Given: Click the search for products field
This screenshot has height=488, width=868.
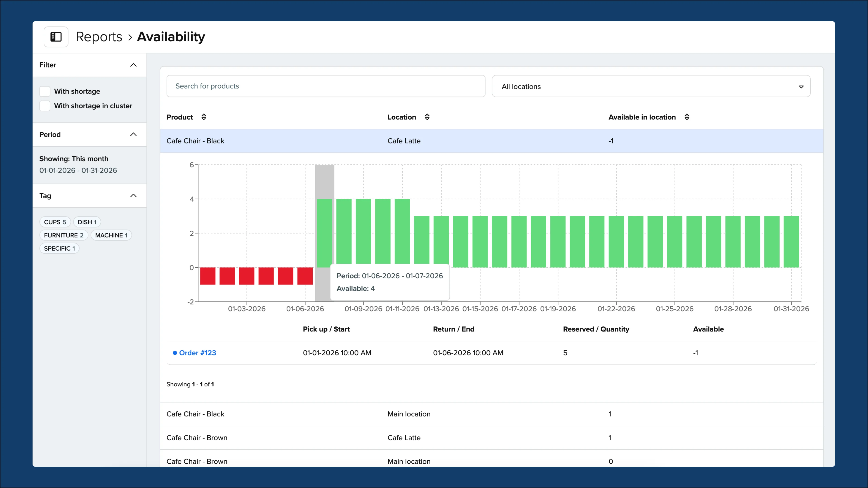Looking at the screenshot, I should point(325,86).
